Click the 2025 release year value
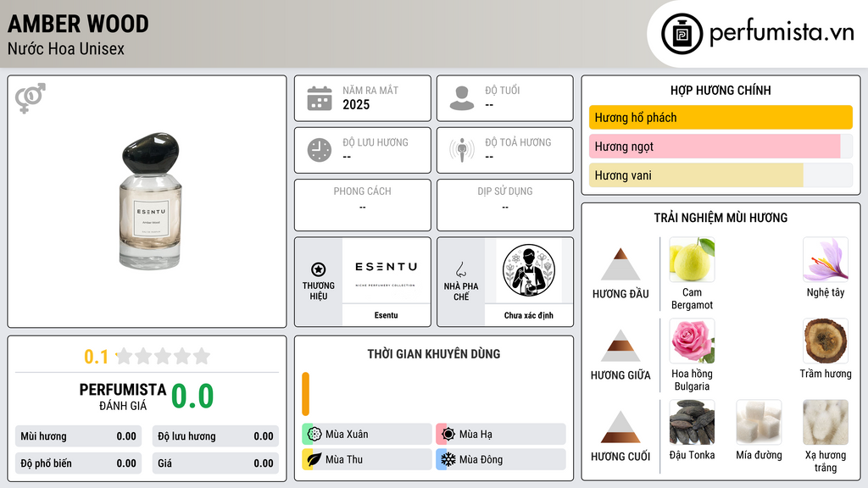The height and width of the screenshot is (488, 868). pyautogui.click(x=356, y=104)
